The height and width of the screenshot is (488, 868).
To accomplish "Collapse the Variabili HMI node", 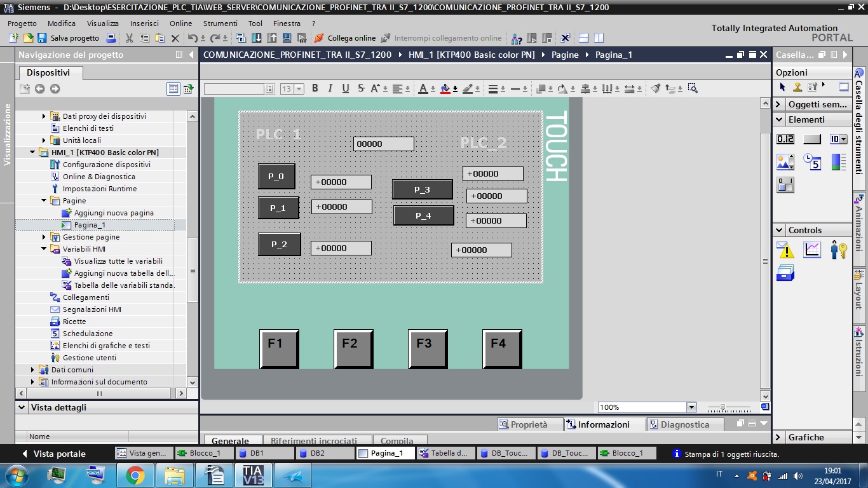I will (x=44, y=249).
